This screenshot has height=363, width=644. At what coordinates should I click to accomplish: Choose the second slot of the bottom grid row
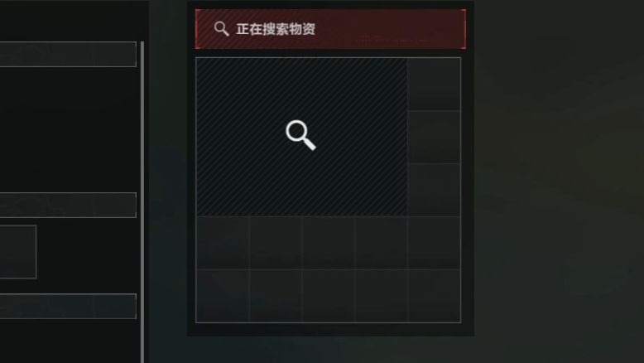point(276,296)
